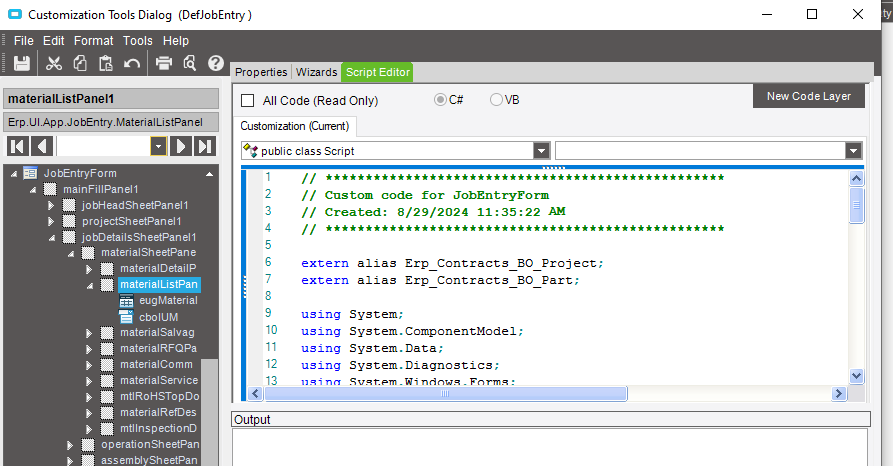Open the record navigator dropdown arrow
The image size is (893, 466).
coord(158,146)
